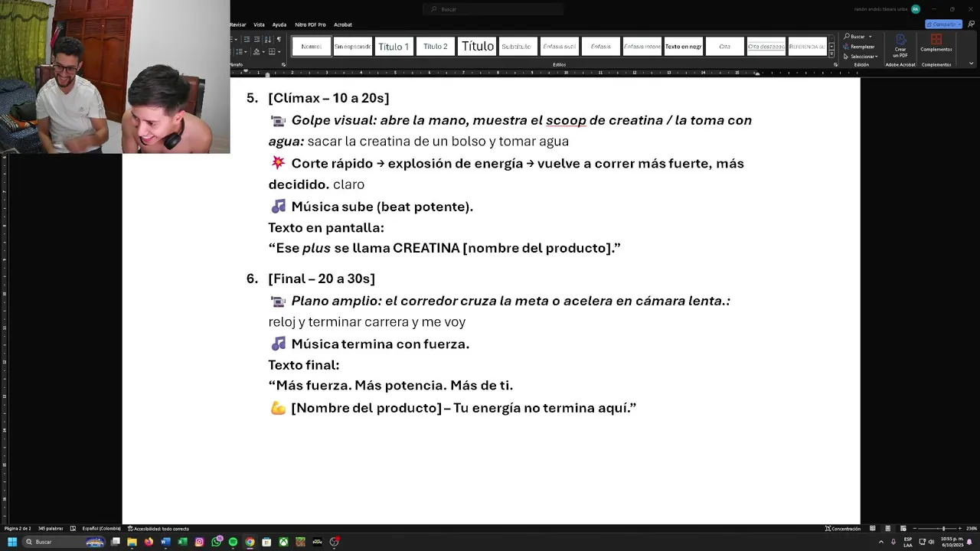Click Crear un PDF Adobe Acrobat button
Screen dimensions: 980x551
(900, 46)
